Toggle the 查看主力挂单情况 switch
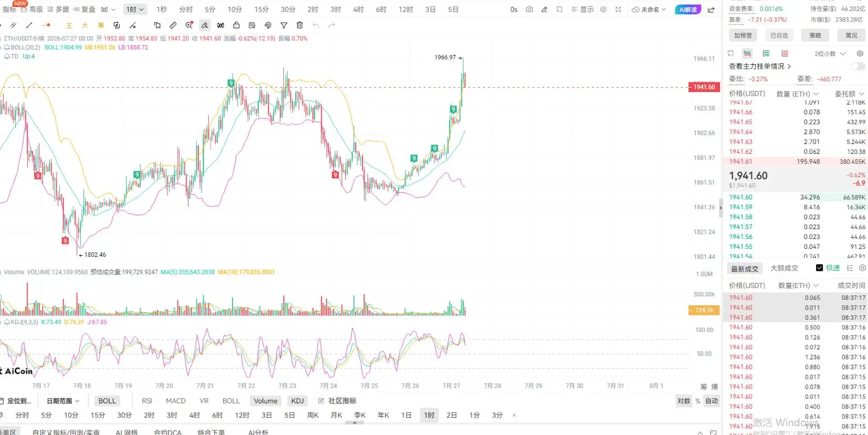 point(858,66)
